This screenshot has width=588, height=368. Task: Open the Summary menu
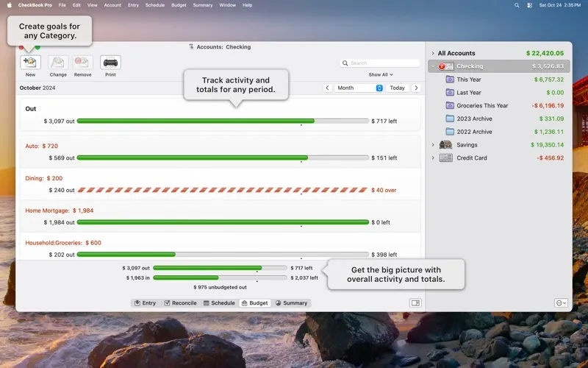pyautogui.click(x=203, y=5)
